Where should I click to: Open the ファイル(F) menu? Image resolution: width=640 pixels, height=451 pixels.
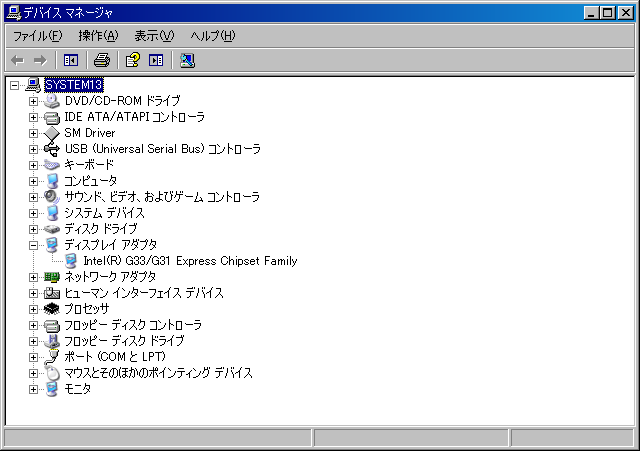(38, 36)
